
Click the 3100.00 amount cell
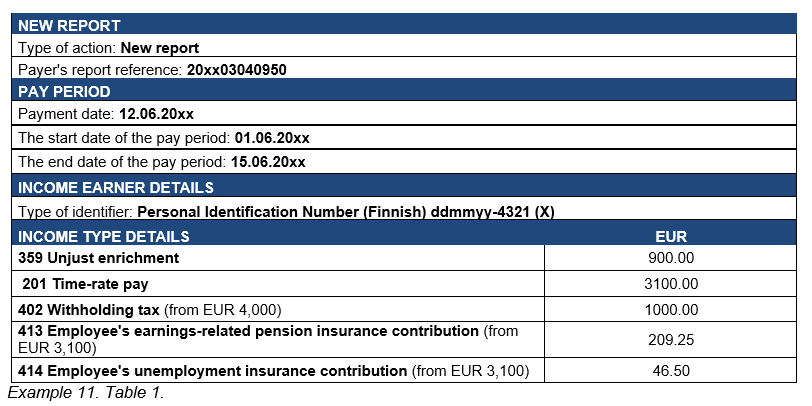[x=670, y=284]
